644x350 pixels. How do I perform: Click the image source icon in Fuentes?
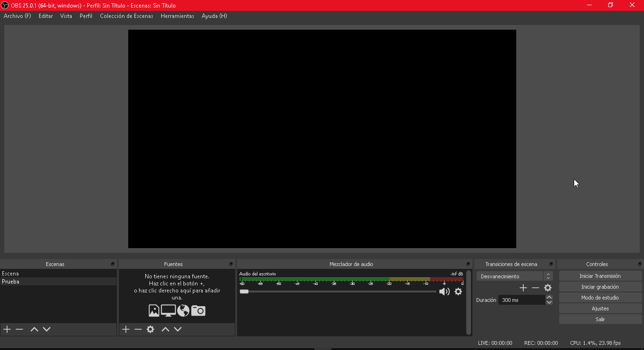point(154,310)
